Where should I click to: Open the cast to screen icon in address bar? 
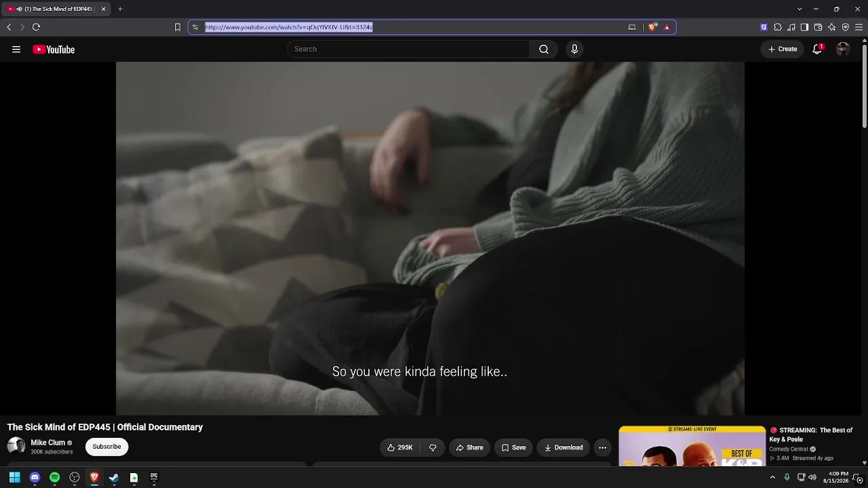[632, 27]
